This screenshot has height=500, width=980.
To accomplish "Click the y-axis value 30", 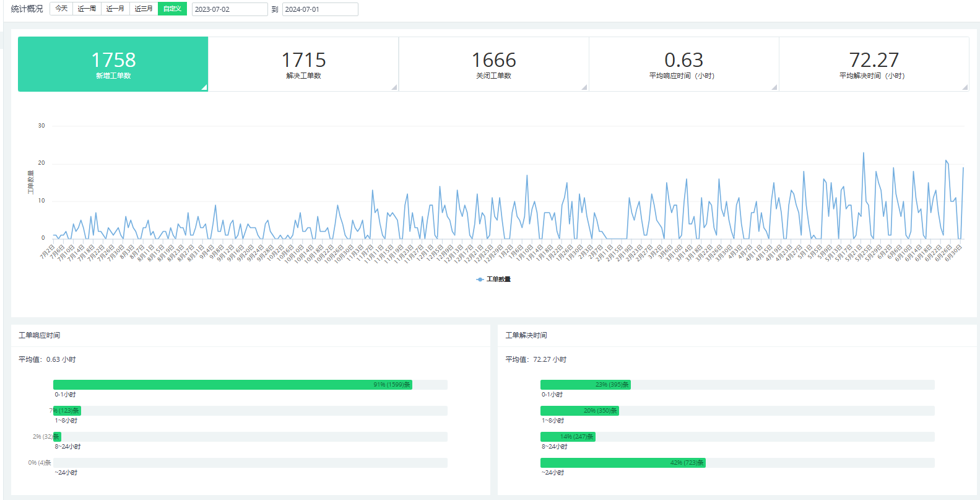I will point(41,126).
